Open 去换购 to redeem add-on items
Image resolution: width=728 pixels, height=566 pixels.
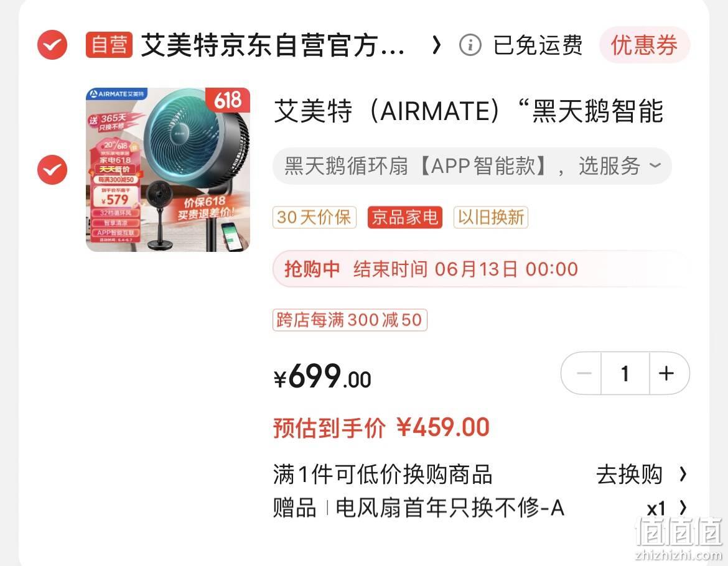(641, 474)
